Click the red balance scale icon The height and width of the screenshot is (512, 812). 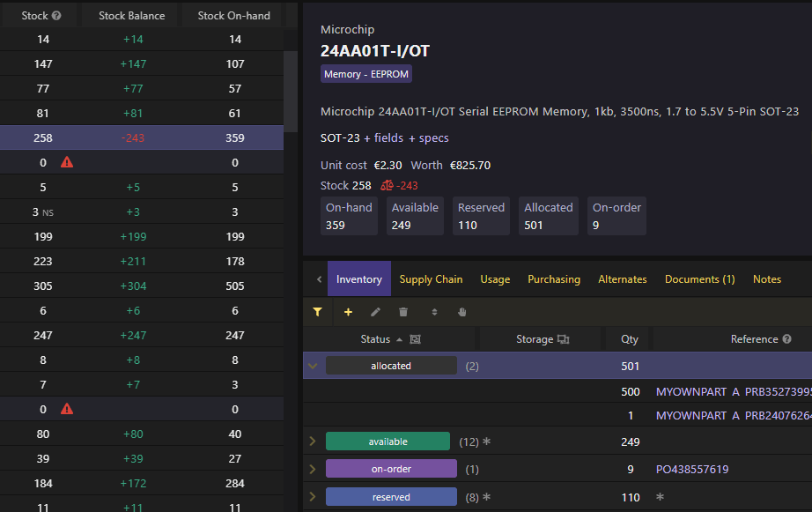coord(387,186)
